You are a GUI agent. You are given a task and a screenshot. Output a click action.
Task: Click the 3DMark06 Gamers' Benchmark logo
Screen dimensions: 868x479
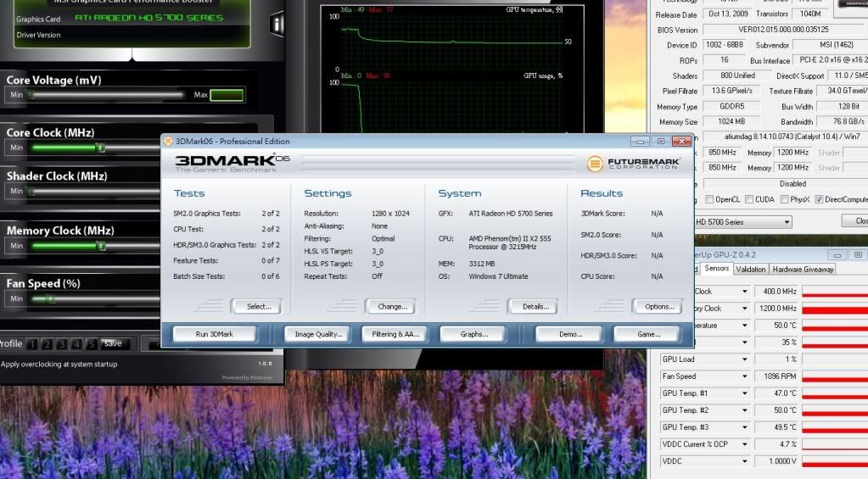232,163
